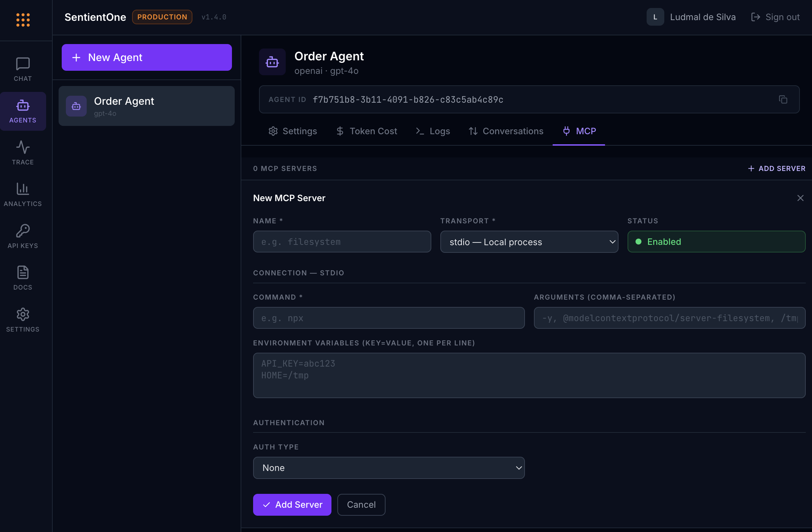Image resolution: width=812 pixels, height=532 pixels.
Task: Open the Docs section
Action: coord(23,277)
